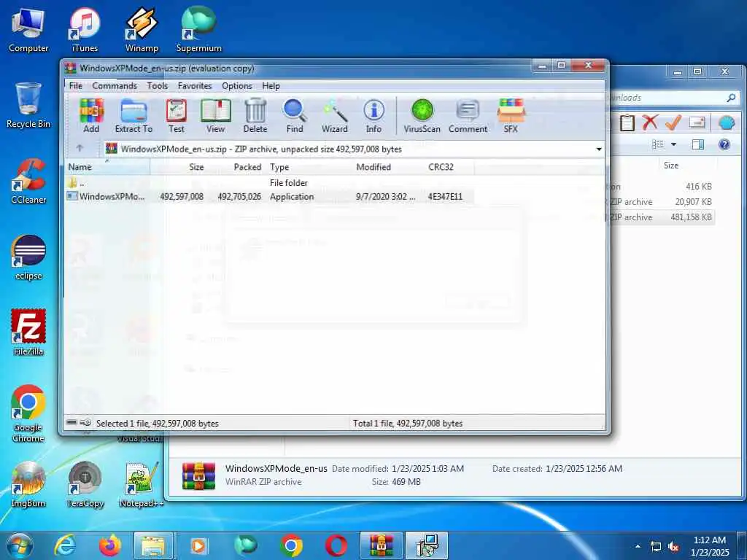The height and width of the screenshot is (560, 747).
Task: Click the clipboard paste icon in Explorer
Action: click(627, 122)
